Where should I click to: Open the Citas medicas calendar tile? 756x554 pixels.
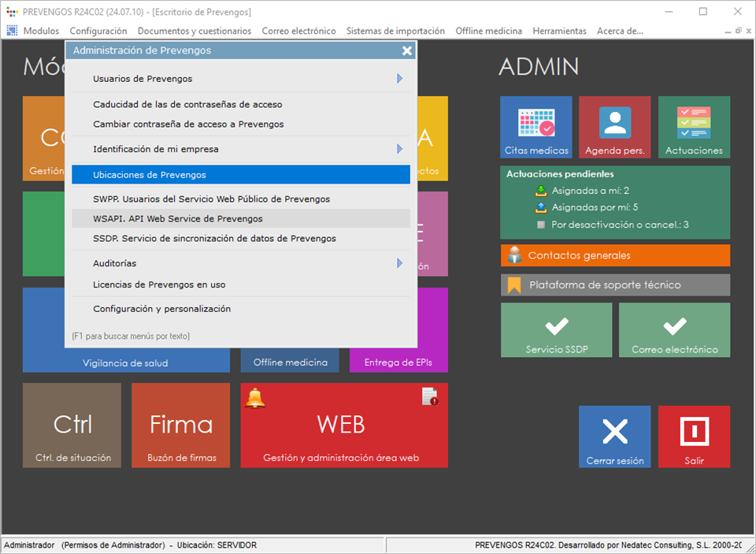point(535,127)
